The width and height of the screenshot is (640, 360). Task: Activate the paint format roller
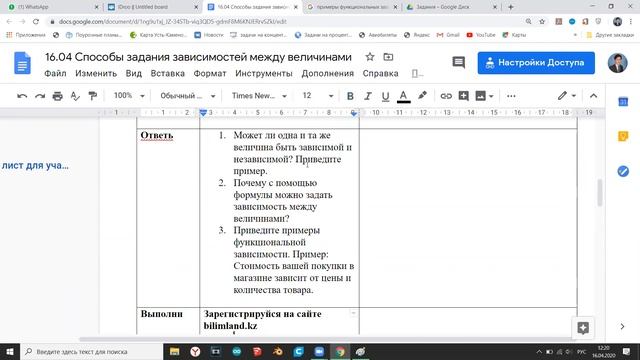tap(93, 96)
